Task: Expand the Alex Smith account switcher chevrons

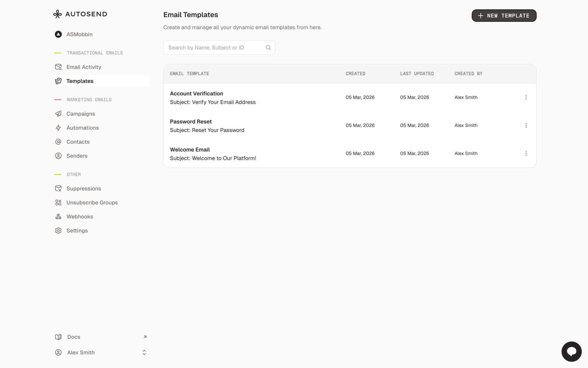Action: click(x=144, y=353)
